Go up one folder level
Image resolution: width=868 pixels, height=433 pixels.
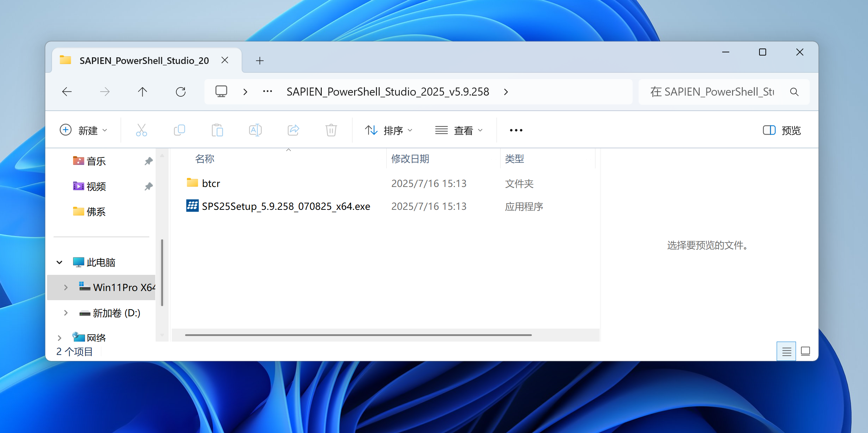[143, 92]
